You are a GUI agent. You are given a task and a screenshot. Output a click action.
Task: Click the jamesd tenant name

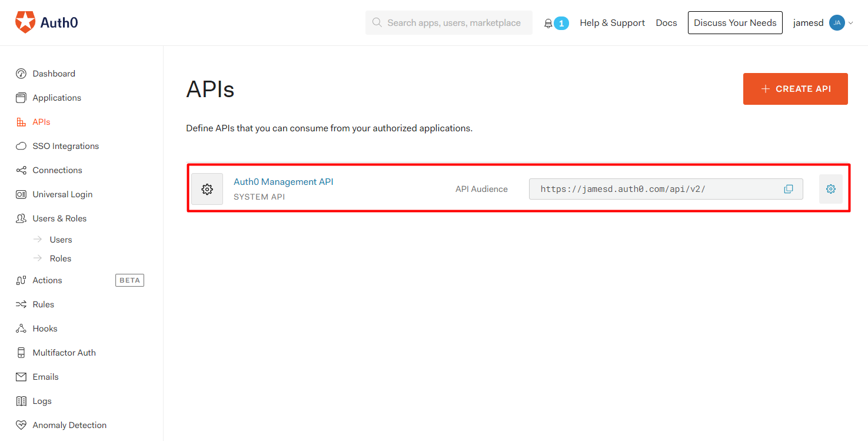[x=809, y=23]
